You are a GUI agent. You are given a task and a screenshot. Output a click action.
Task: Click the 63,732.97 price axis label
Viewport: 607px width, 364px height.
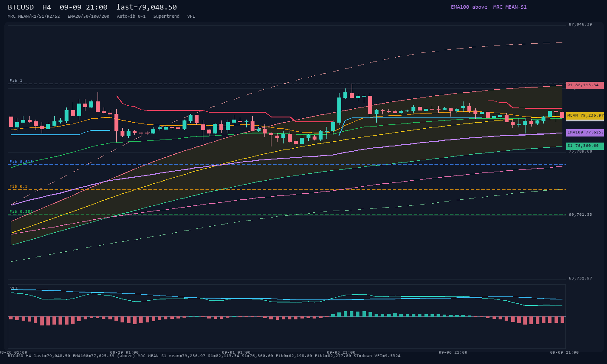tap(580, 278)
